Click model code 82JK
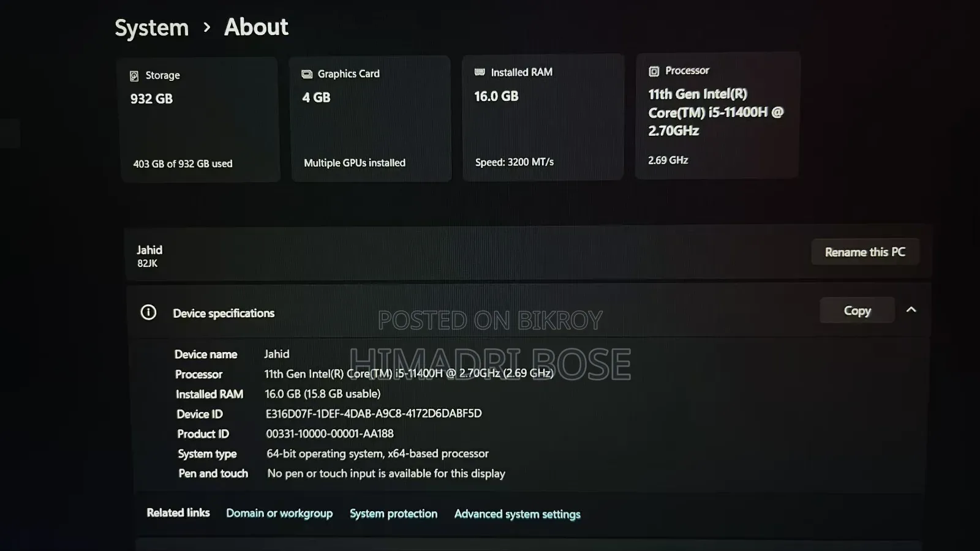 pyautogui.click(x=147, y=263)
